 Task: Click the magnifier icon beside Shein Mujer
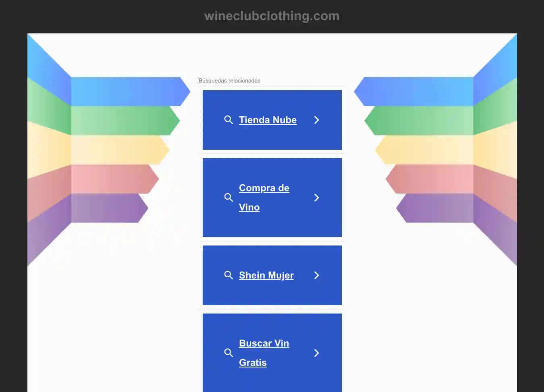tap(228, 275)
